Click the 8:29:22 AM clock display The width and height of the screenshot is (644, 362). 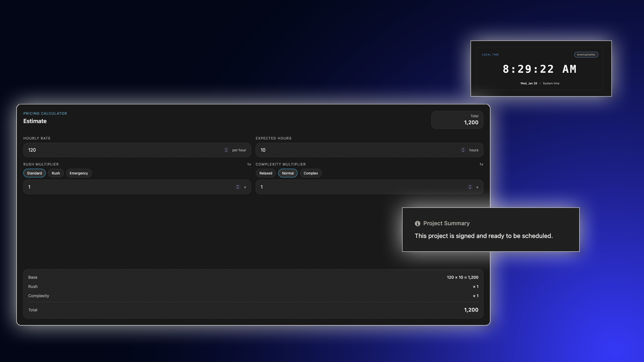pyautogui.click(x=539, y=69)
